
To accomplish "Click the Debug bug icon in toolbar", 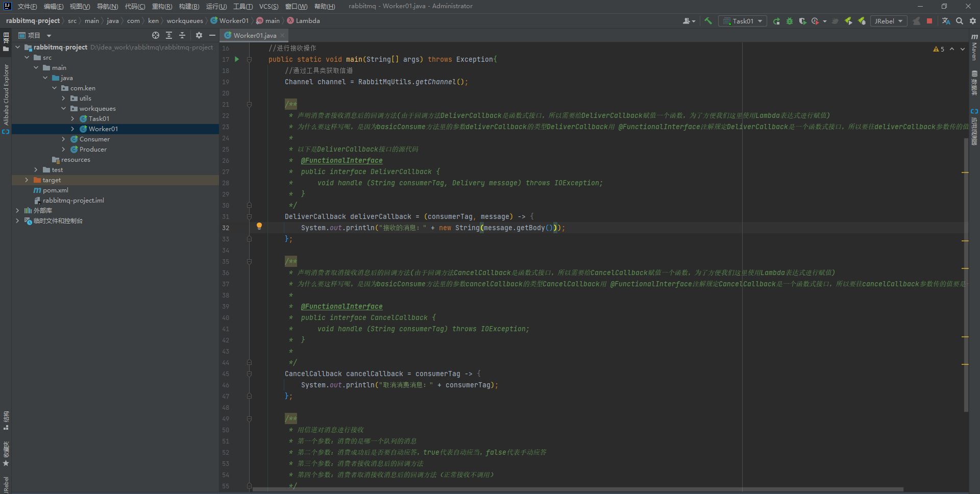I will click(x=790, y=21).
